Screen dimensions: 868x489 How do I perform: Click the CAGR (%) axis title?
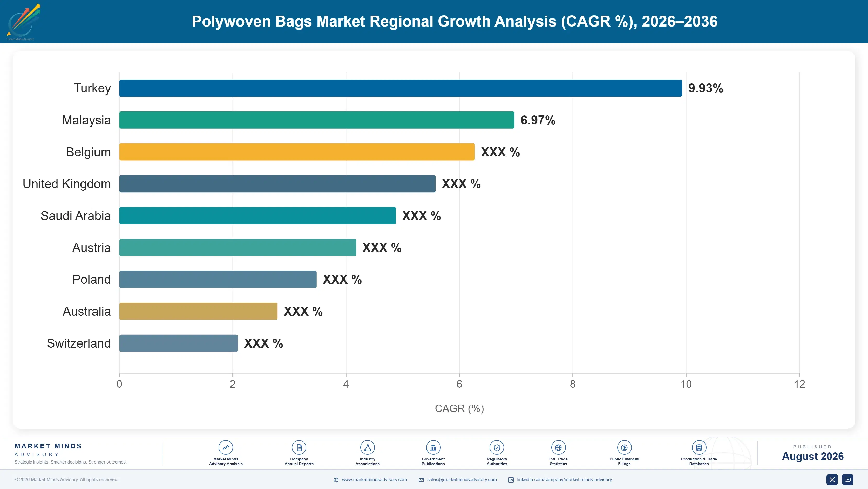[459, 408]
